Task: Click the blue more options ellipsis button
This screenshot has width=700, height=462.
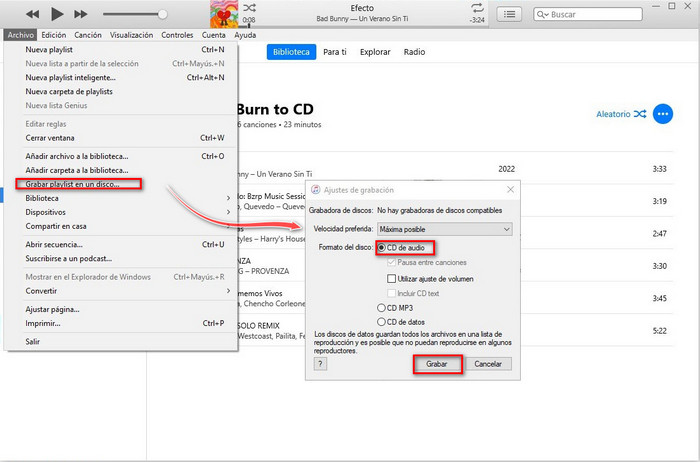Action: click(662, 114)
